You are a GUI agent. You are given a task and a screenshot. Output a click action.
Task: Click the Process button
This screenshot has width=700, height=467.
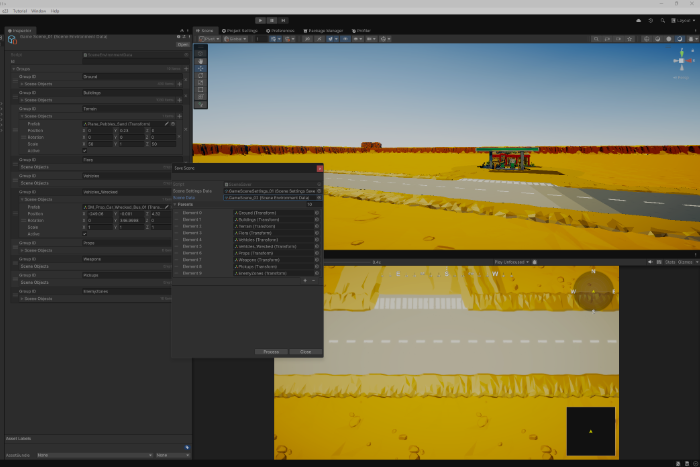tap(271, 352)
